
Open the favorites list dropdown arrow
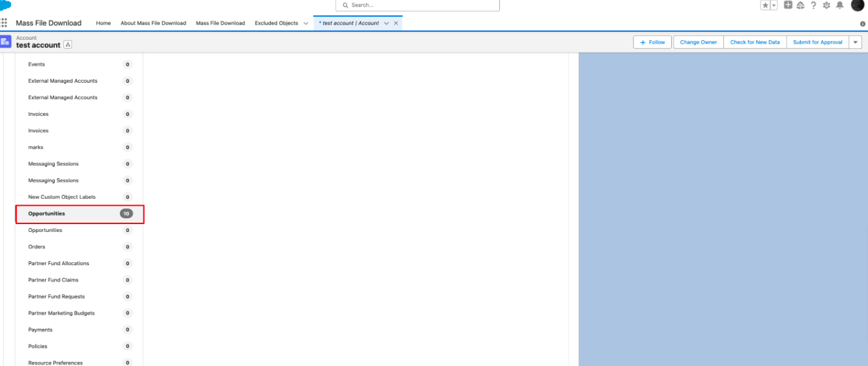tap(774, 5)
